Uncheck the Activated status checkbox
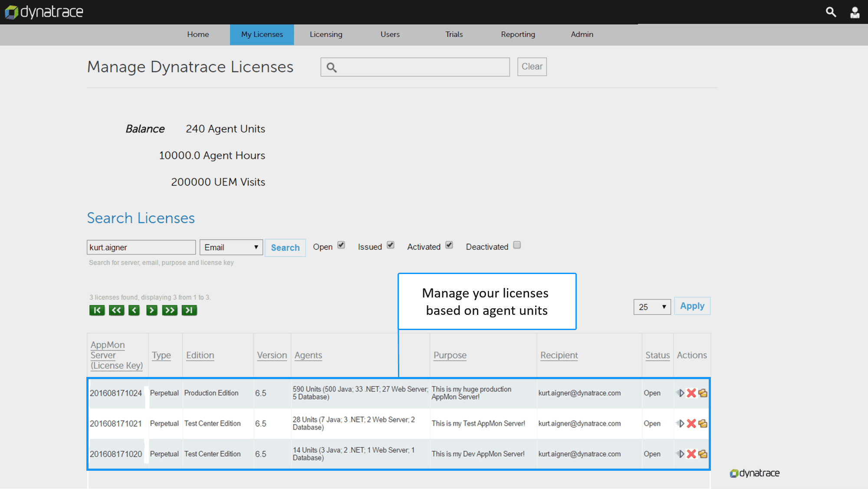This screenshot has width=868, height=489. pyautogui.click(x=449, y=245)
